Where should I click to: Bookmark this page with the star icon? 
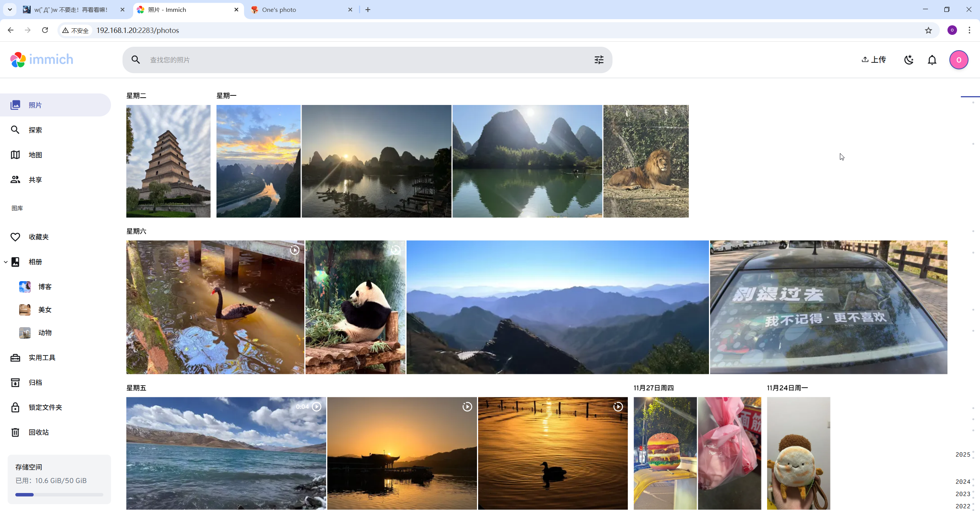click(x=928, y=30)
